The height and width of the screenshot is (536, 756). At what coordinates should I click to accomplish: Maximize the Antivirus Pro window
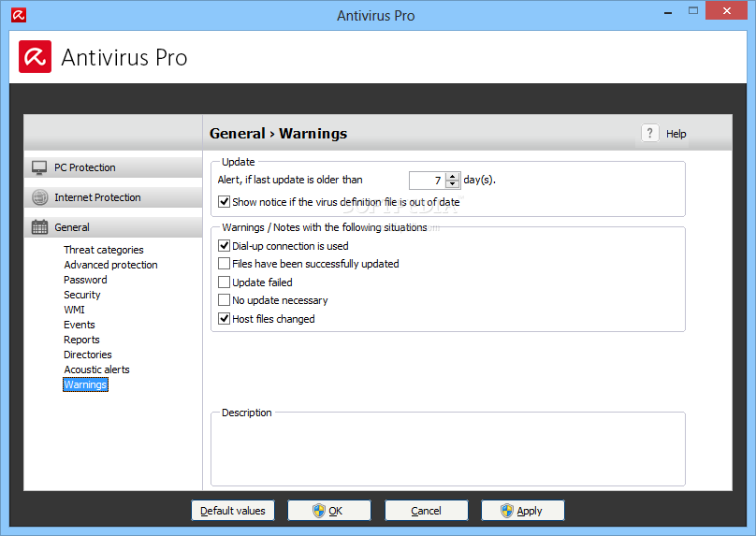tap(693, 10)
